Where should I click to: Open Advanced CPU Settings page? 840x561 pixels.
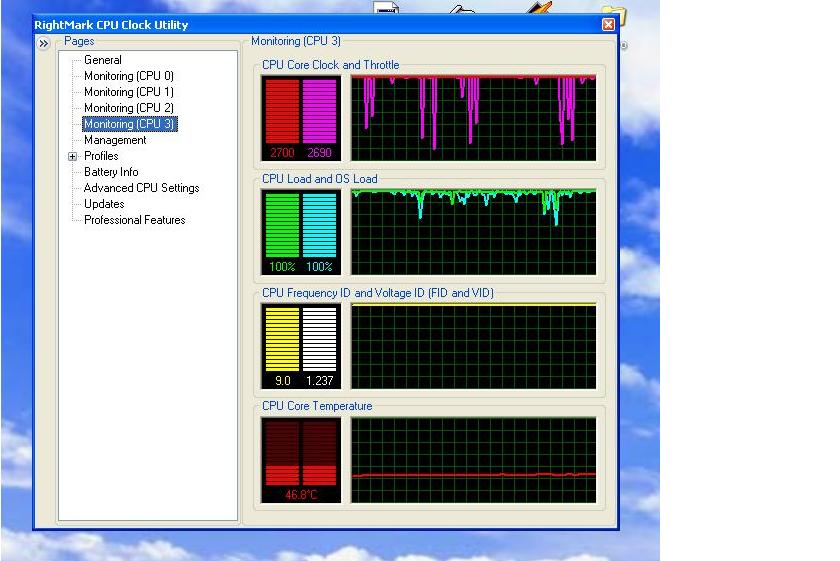(141, 188)
